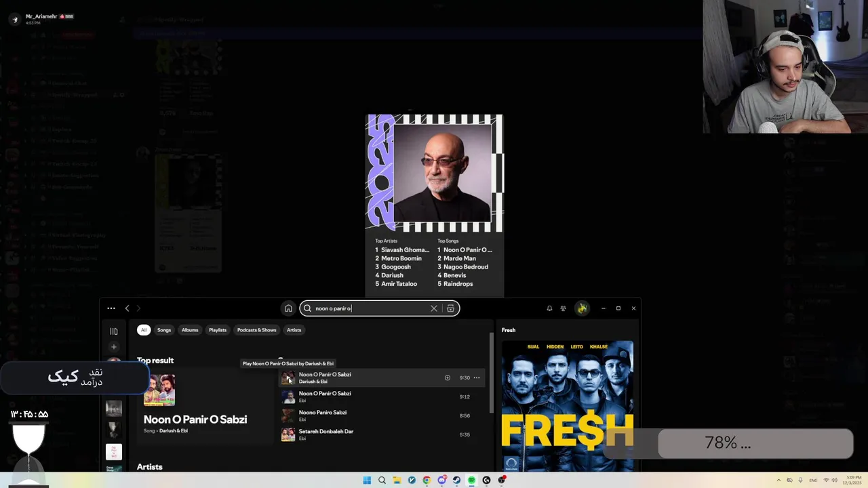The height and width of the screenshot is (488, 868).
Task: Click the 8:56 track duration
Action: pos(465,415)
